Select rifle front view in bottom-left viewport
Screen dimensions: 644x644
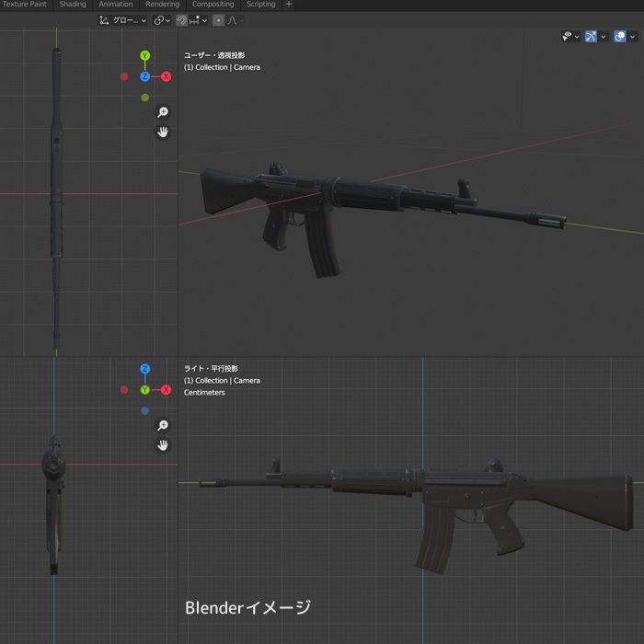(x=53, y=505)
